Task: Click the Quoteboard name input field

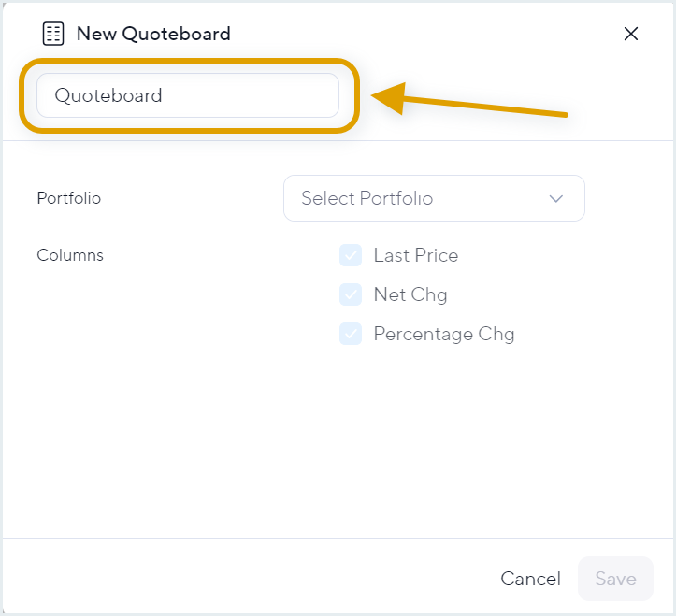Action: (x=188, y=95)
